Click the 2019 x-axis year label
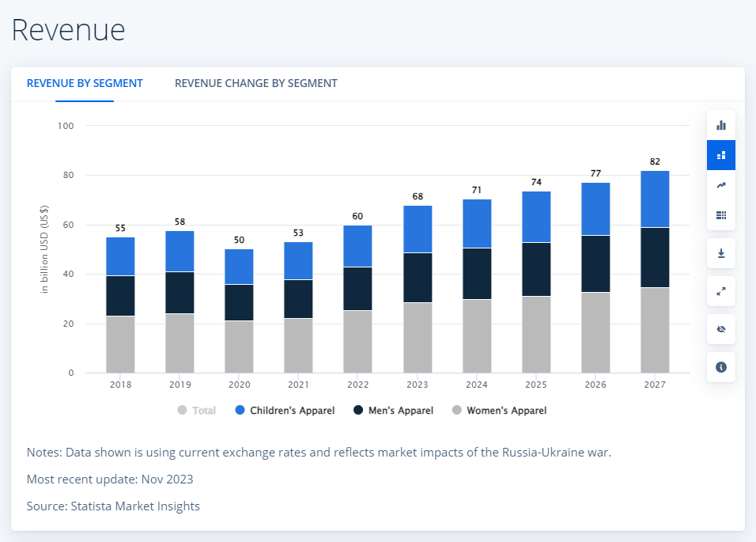This screenshot has width=756, height=542. pos(180,385)
